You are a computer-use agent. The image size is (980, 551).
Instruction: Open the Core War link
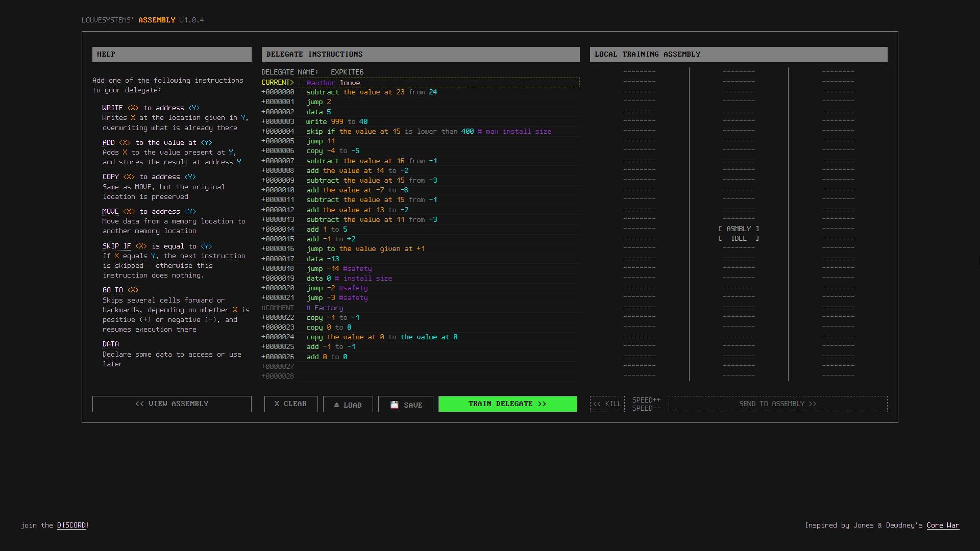click(943, 525)
